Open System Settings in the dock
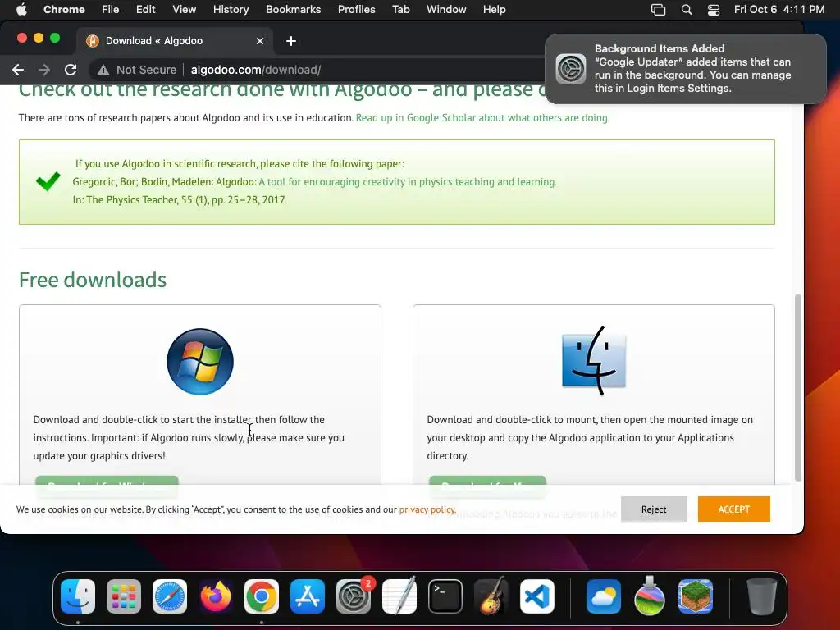The image size is (840, 630). [x=354, y=596]
